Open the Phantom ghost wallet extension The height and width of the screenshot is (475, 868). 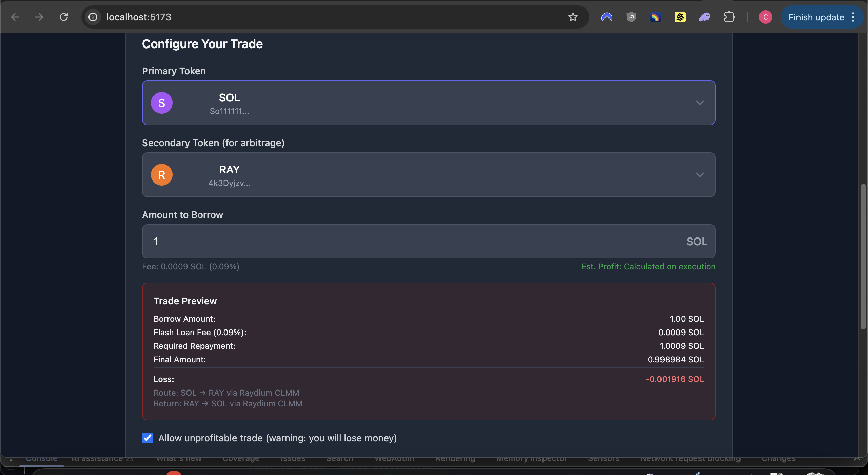(705, 17)
